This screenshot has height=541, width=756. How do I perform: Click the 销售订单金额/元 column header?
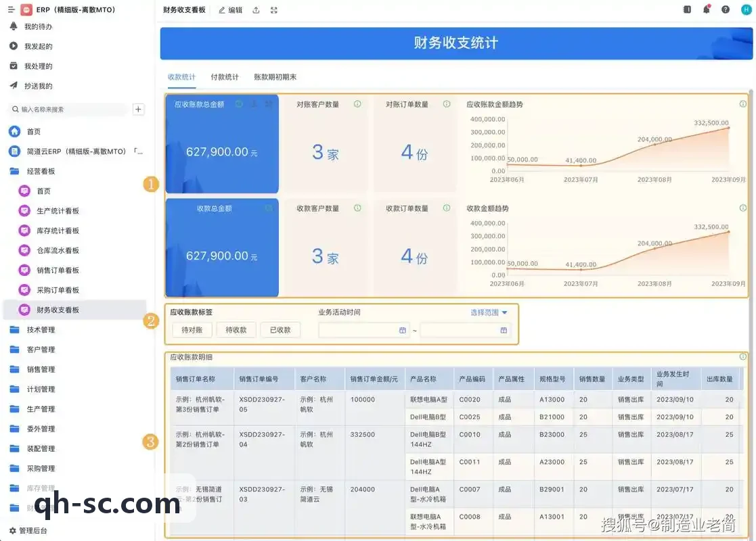click(374, 379)
